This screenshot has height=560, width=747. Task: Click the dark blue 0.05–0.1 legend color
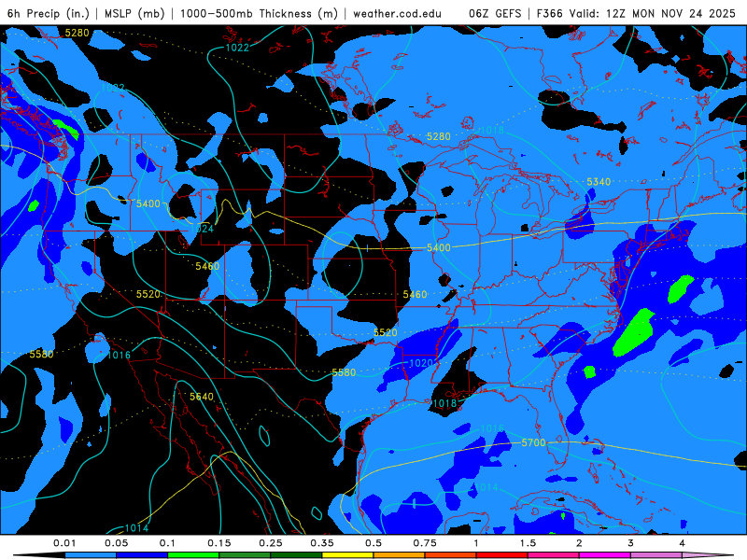pyautogui.click(x=142, y=555)
